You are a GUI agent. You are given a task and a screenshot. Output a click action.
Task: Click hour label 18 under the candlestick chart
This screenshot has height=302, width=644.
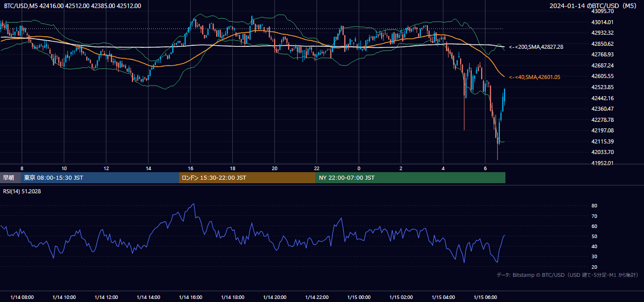232,168
